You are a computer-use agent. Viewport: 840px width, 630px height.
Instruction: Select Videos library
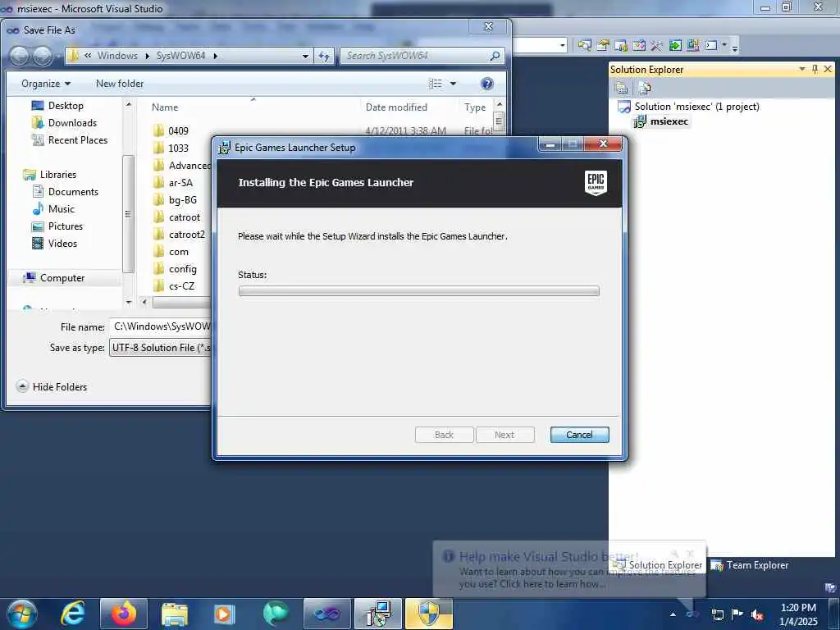click(55, 243)
